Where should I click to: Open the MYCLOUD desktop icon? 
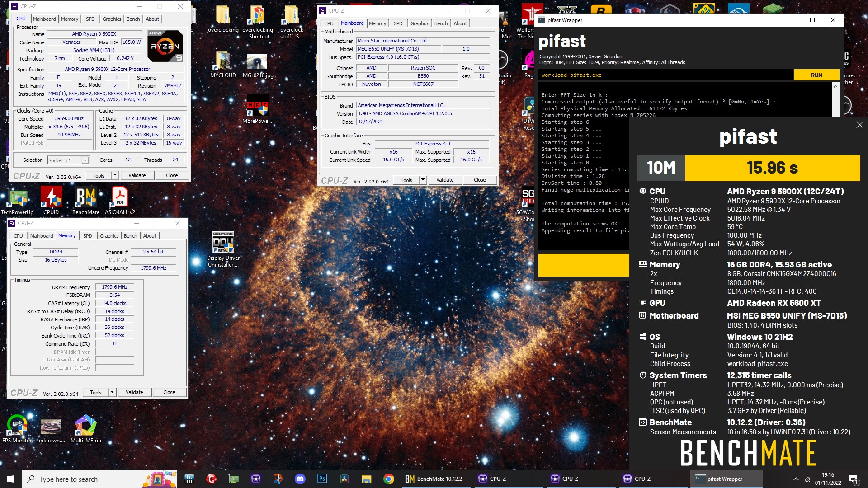pyautogui.click(x=223, y=64)
